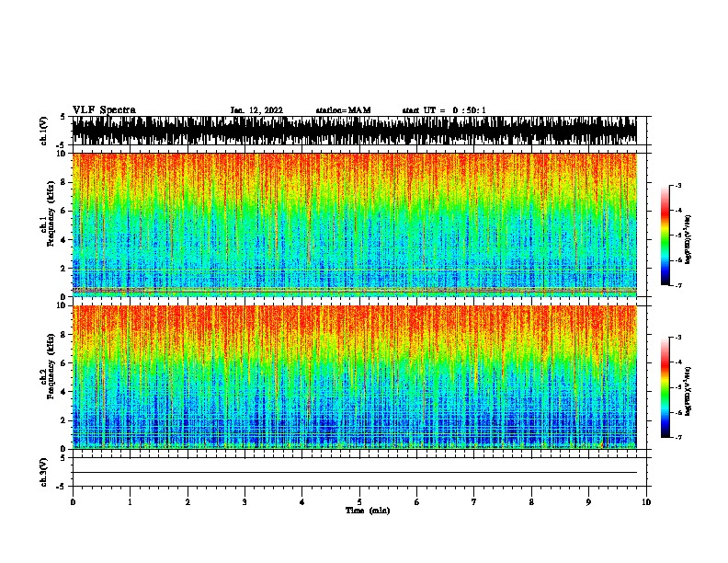The image size is (728, 563).
Task: Click the "4" kHz tick on ch.1 axis
Action: pyautogui.click(x=63, y=240)
